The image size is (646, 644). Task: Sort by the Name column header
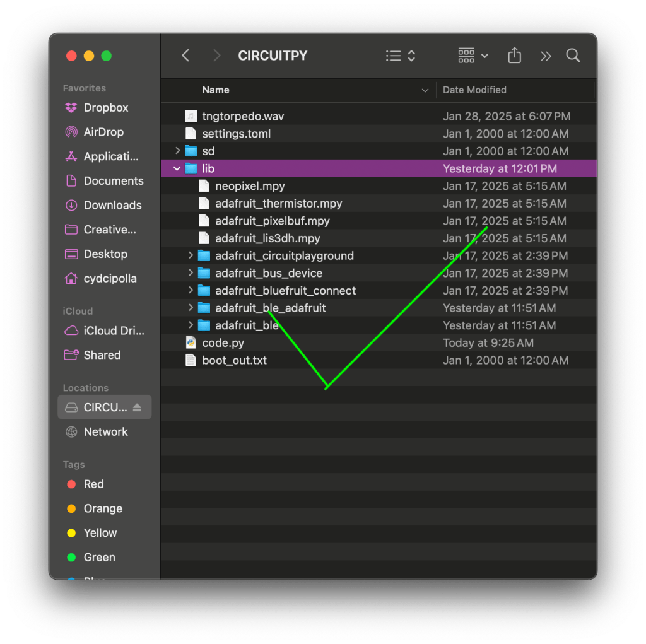(x=216, y=90)
